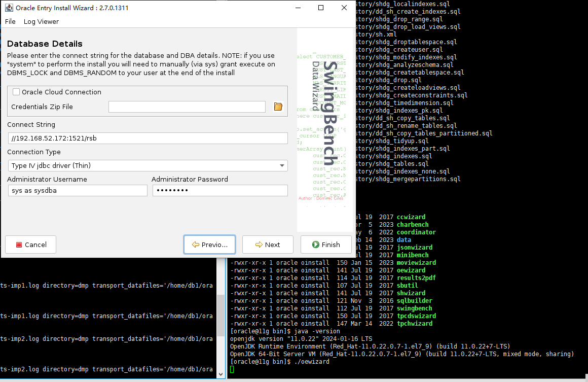
Task: Proceed with the Next button
Action: click(x=268, y=245)
